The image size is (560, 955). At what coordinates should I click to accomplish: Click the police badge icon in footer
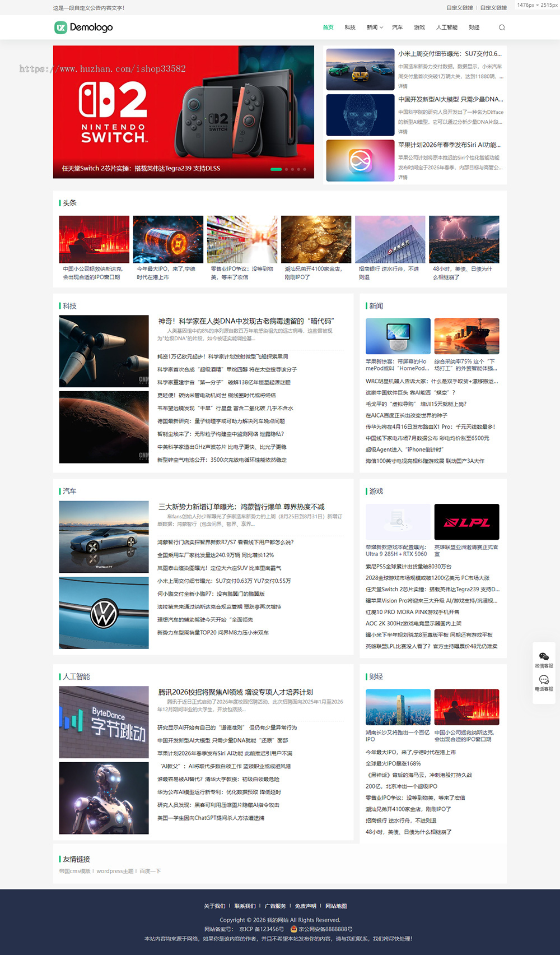293,929
